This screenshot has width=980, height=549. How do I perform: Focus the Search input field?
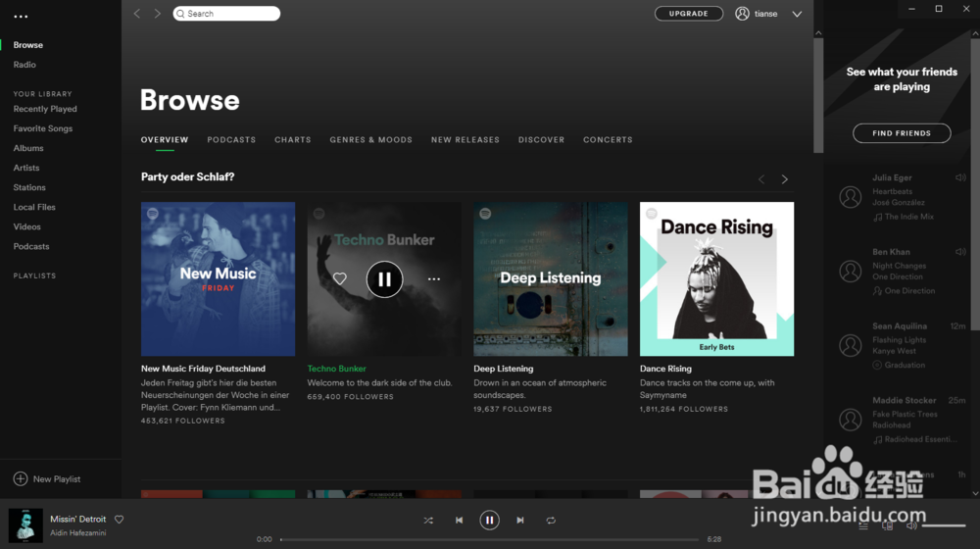tap(226, 13)
